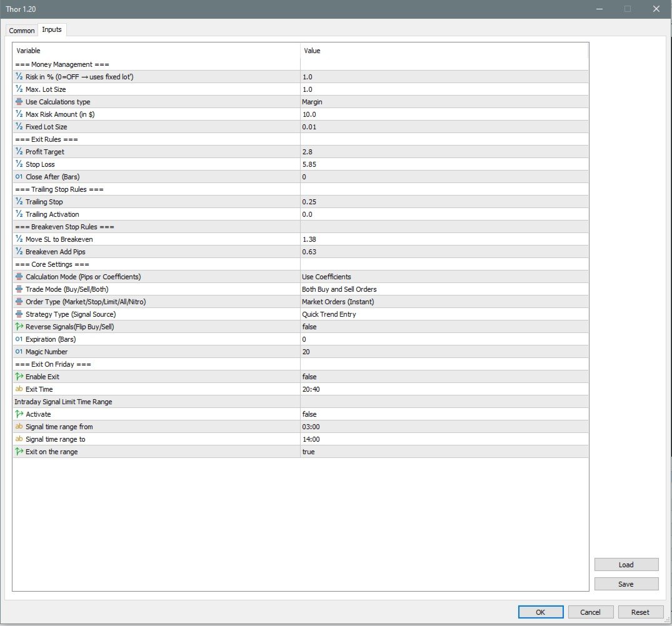Click the enum icon beside Strategy Type
Screen dimensions: 672x626
tap(19, 314)
